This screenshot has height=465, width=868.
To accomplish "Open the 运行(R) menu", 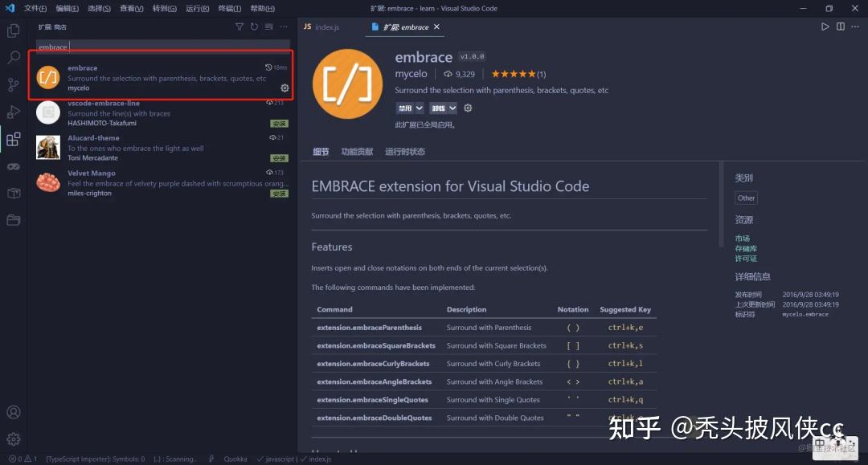I will click(x=197, y=8).
